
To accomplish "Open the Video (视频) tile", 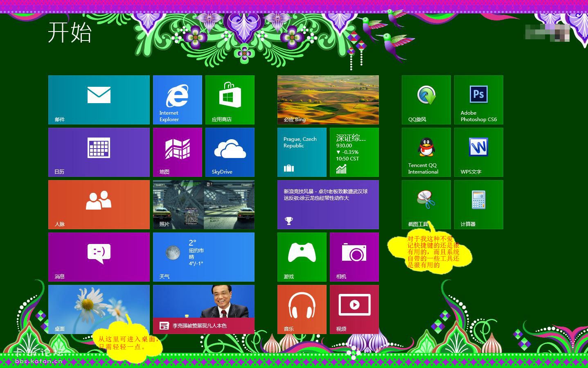I will click(354, 309).
